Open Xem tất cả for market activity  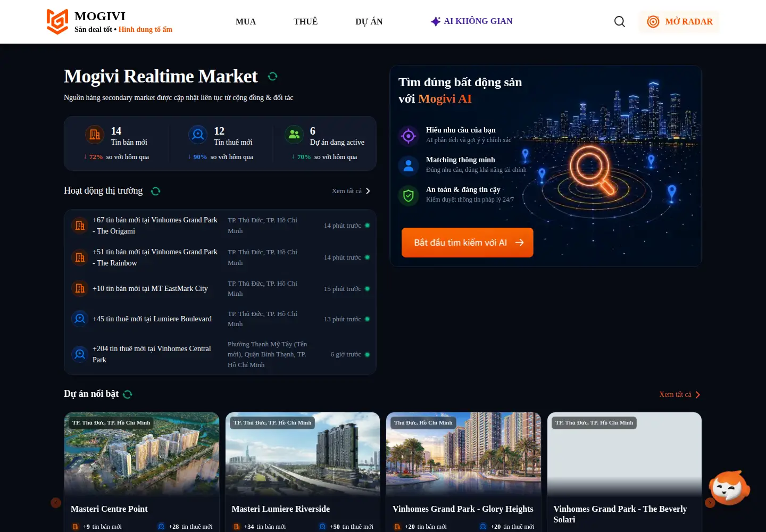[x=351, y=191]
